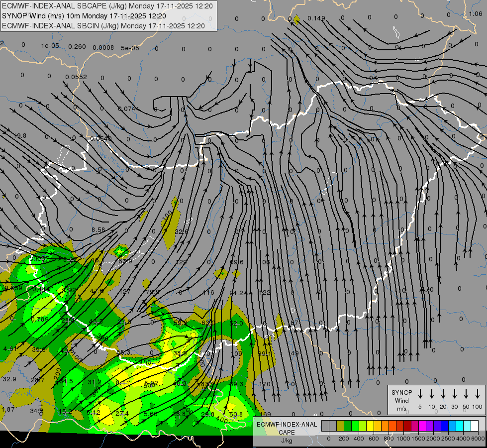Click the map value 1.87
This screenshot has height=448, width=487.
tap(8, 410)
